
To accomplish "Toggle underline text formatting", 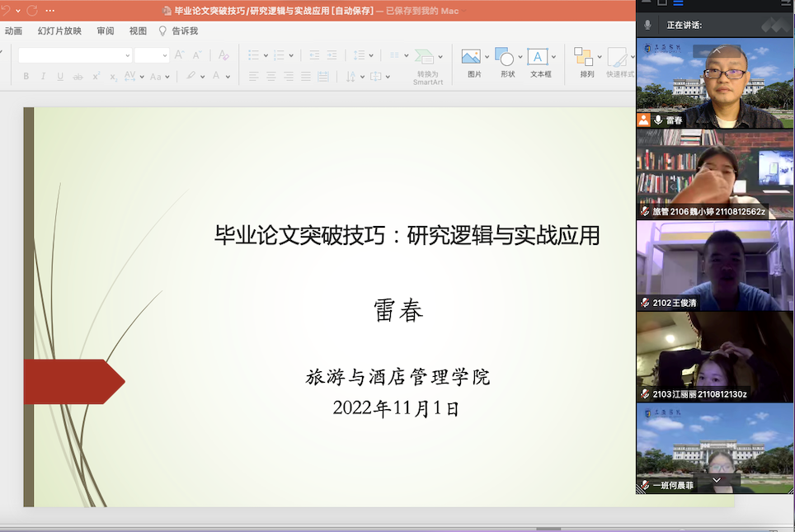I will [x=60, y=77].
